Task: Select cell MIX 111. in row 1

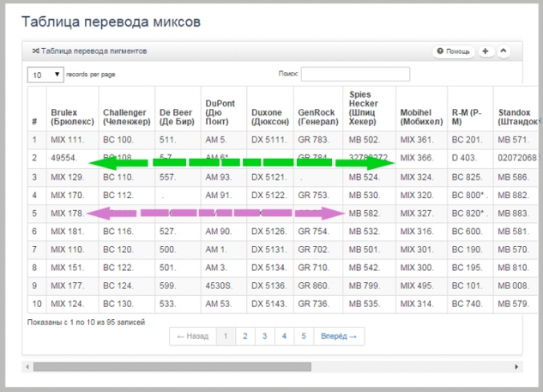Action: [72, 141]
